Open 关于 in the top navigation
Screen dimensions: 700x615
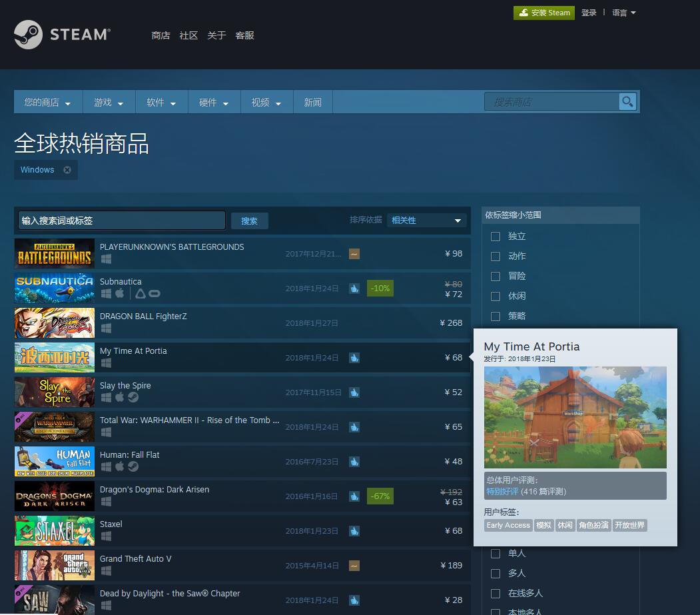pos(216,35)
